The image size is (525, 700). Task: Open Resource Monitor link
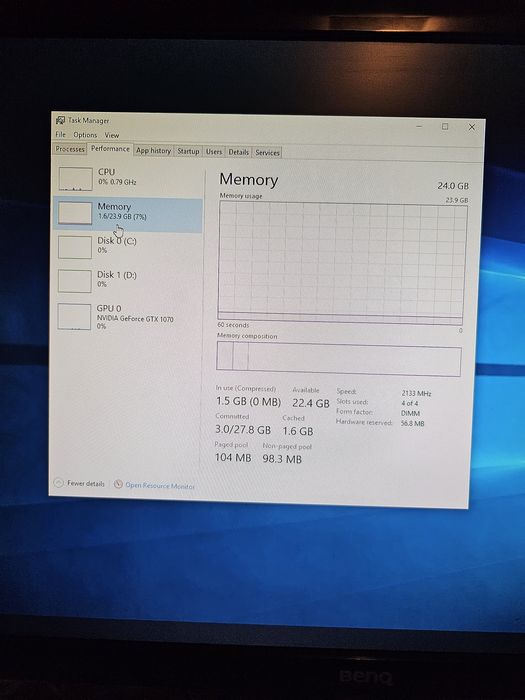pyautogui.click(x=160, y=486)
